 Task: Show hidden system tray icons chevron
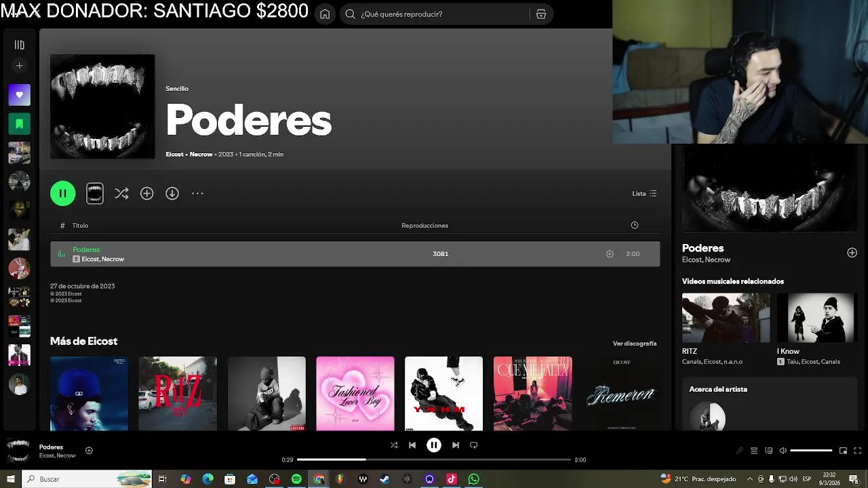pyautogui.click(x=750, y=479)
